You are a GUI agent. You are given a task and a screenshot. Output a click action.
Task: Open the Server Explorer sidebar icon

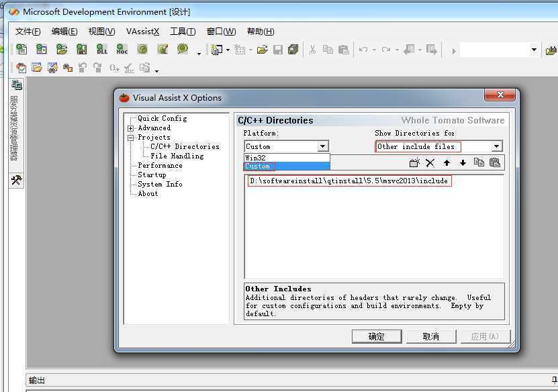click(16, 85)
